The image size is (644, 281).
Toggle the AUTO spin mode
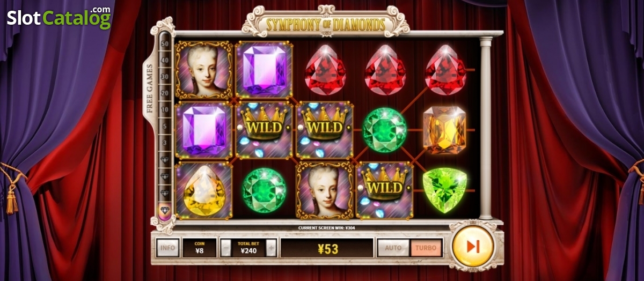393,248
